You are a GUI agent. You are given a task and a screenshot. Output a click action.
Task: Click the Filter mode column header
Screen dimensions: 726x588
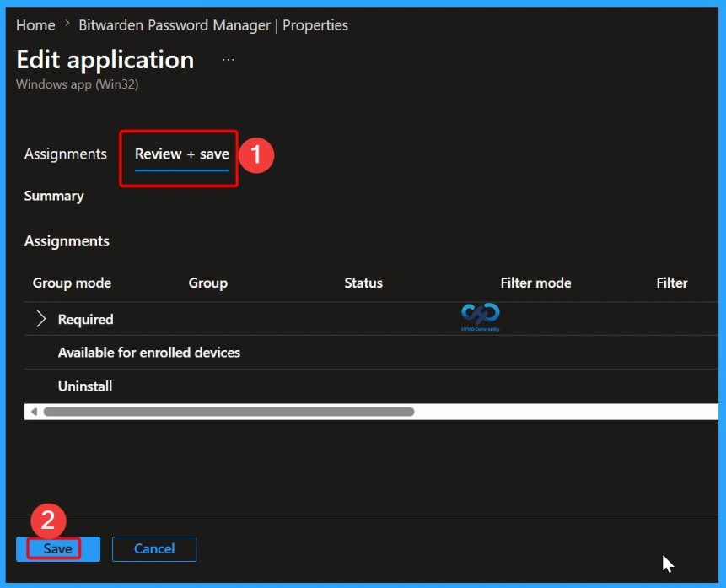535,283
